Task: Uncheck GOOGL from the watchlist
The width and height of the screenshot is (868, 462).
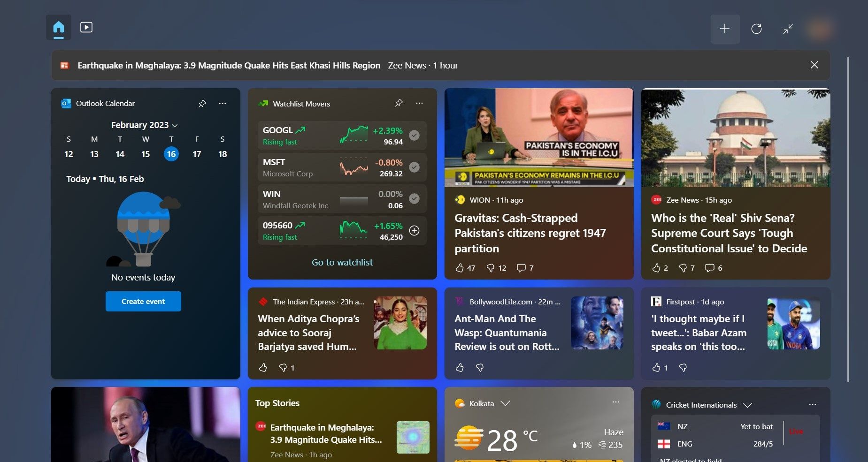Action: [x=414, y=135]
